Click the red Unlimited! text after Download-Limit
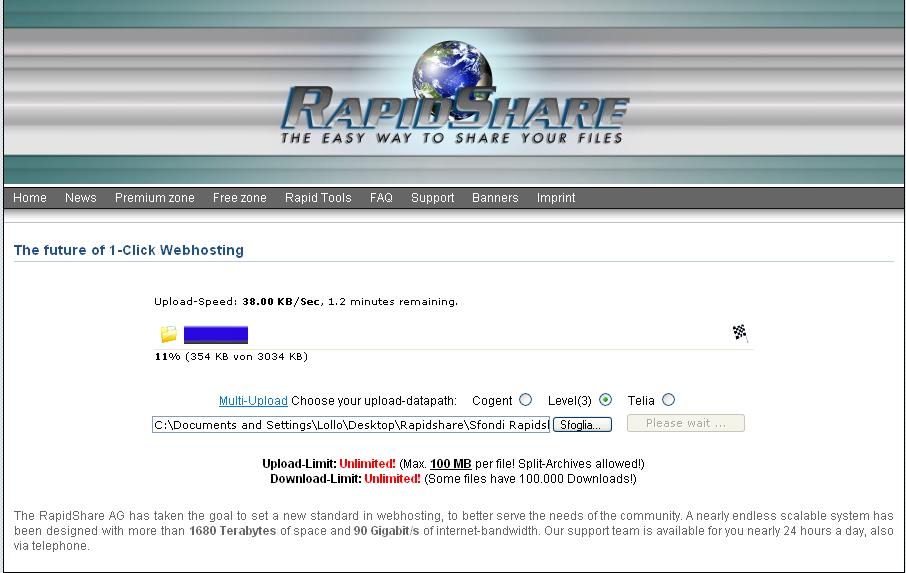Screen dimensions: 906x573 pyautogui.click(x=392, y=479)
